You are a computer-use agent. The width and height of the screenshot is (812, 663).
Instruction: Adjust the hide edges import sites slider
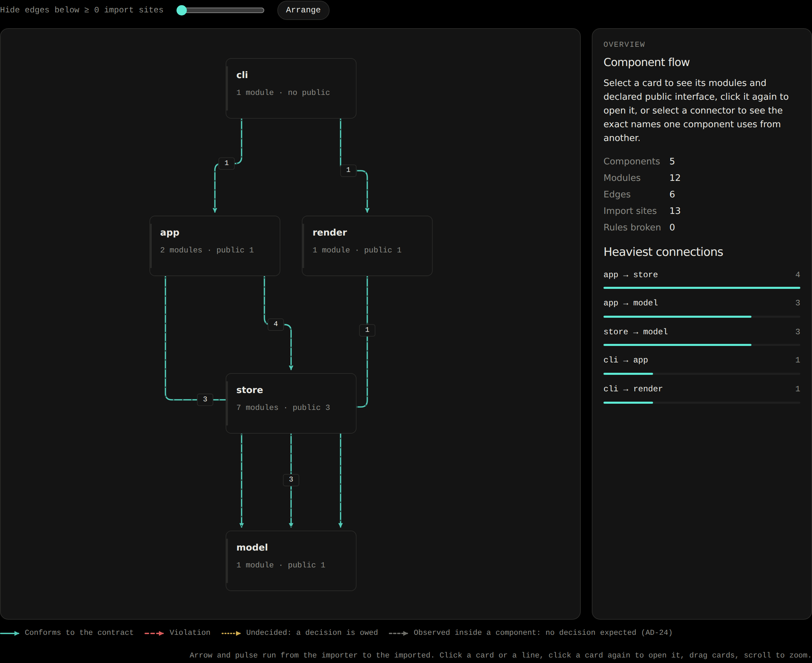point(221,10)
